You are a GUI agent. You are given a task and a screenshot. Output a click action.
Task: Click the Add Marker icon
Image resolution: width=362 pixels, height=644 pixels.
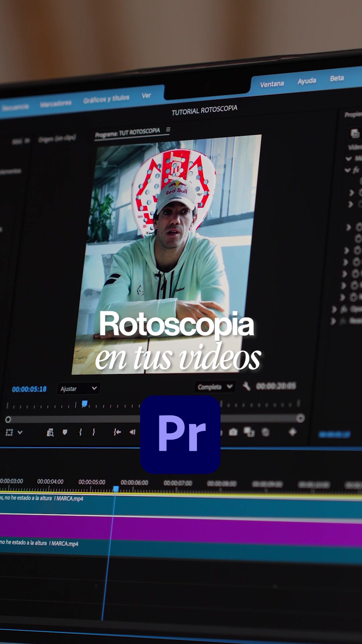pos(65,432)
